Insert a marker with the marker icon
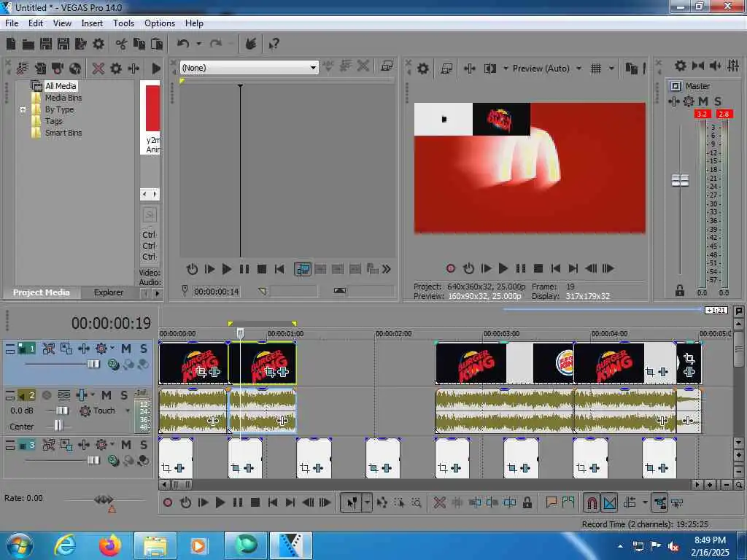This screenshot has width=747, height=560. pos(551,502)
